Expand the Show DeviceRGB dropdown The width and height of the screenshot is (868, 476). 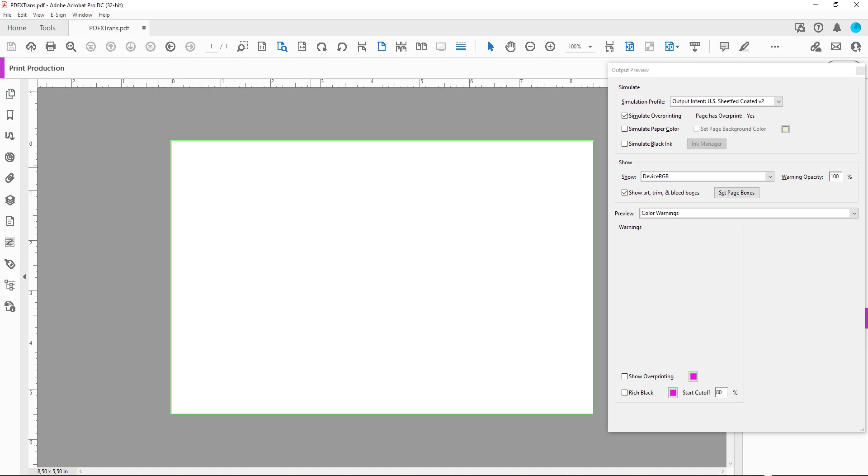tap(707, 176)
